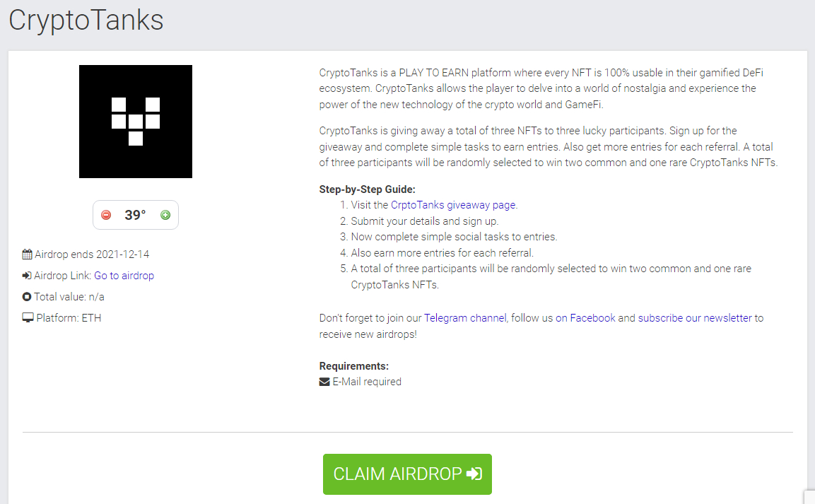
Task: Click the red minus downvote icon
Action: click(x=106, y=215)
